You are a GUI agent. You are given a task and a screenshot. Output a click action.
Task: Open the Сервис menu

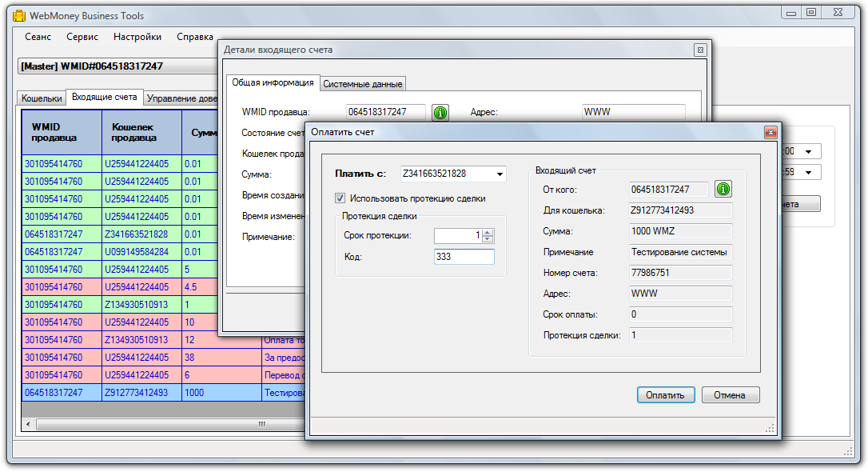click(x=82, y=37)
